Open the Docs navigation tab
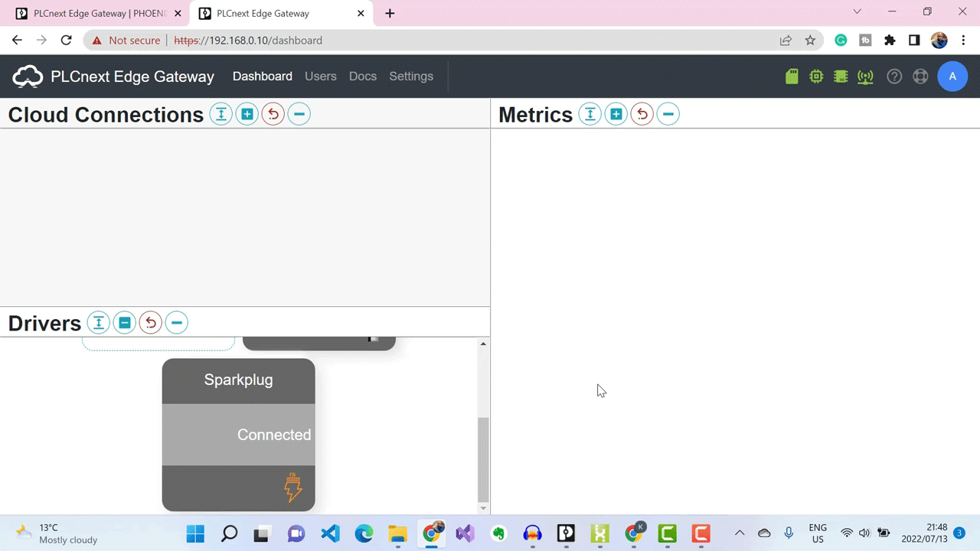Viewport: 980px width, 551px height. point(363,77)
